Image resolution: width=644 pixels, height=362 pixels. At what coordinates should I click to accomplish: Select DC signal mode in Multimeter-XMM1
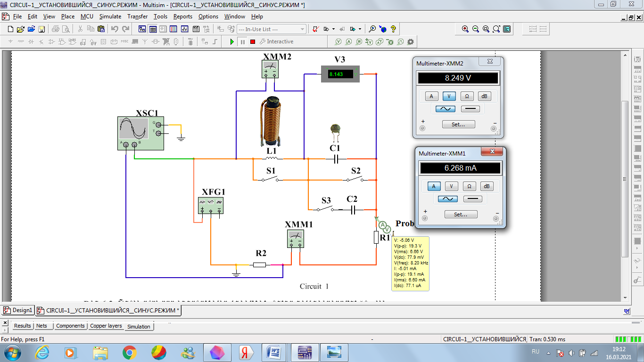473,199
